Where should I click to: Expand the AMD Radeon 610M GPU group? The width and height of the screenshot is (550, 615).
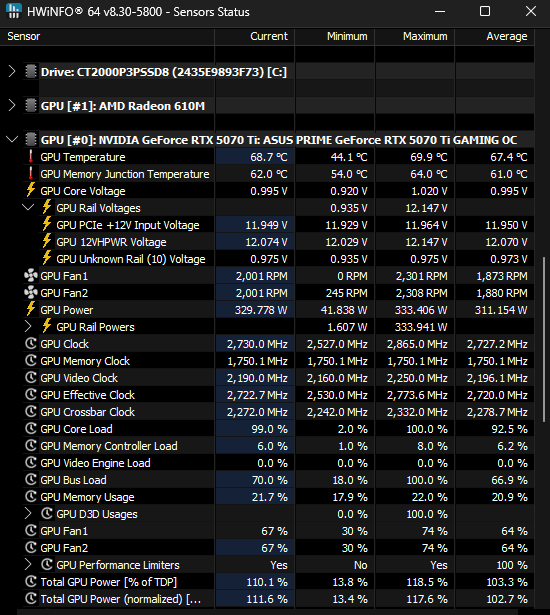pos(12,106)
